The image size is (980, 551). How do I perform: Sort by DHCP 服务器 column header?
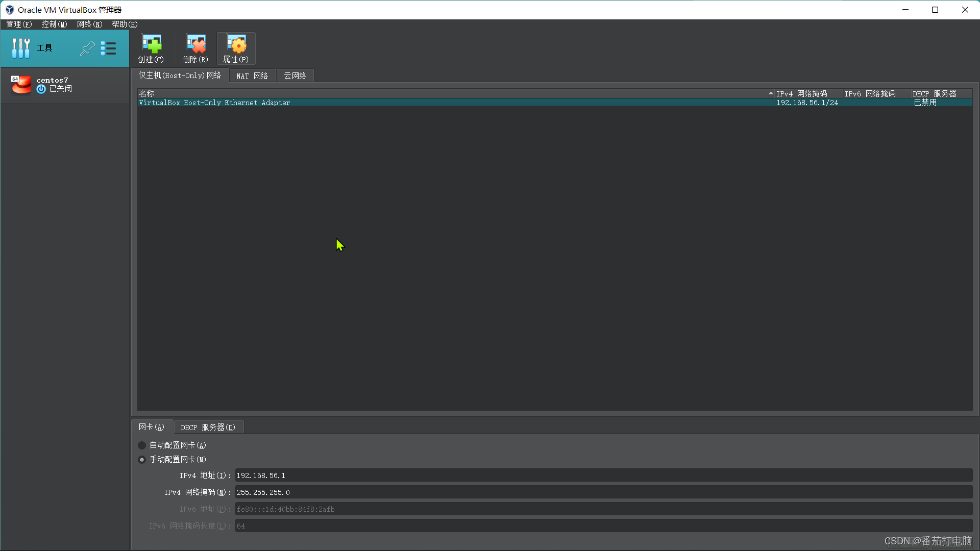pyautogui.click(x=942, y=94)
